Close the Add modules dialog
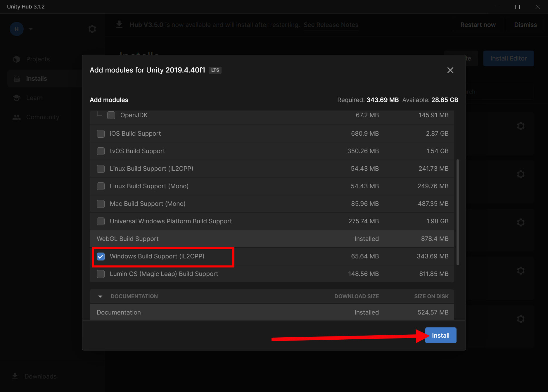Screen dimensions: 548x392 pos(450,70)
